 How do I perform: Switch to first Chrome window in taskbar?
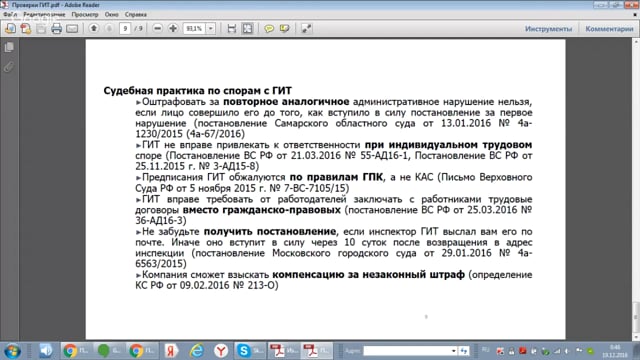click(78, 351)
